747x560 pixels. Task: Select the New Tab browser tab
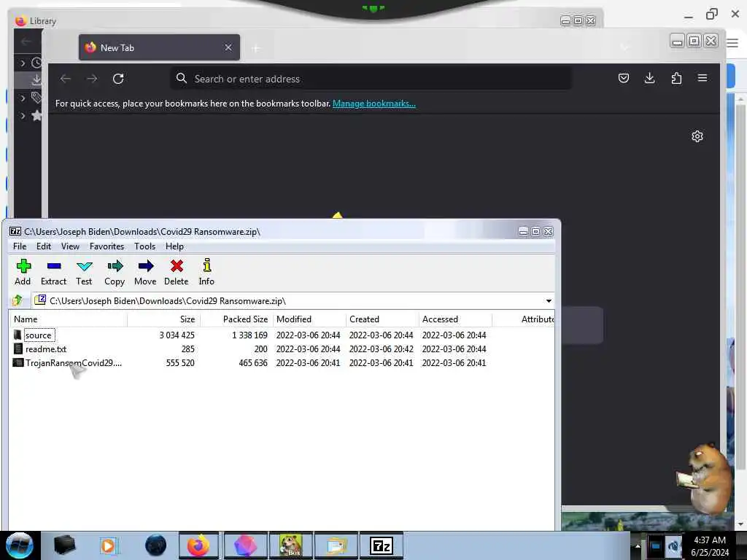click(159, 47)
